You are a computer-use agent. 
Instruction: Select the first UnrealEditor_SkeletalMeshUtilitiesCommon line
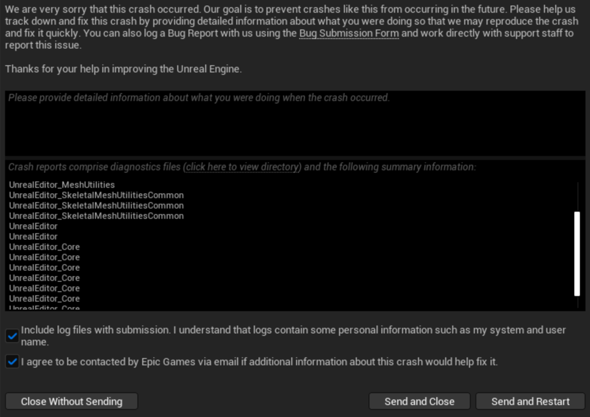(x=96, y=195)
